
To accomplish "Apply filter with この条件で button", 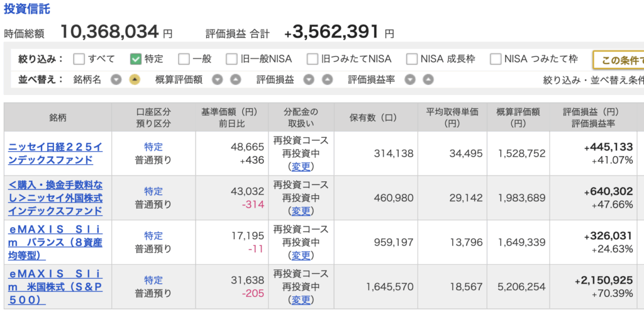I will 619,60.
